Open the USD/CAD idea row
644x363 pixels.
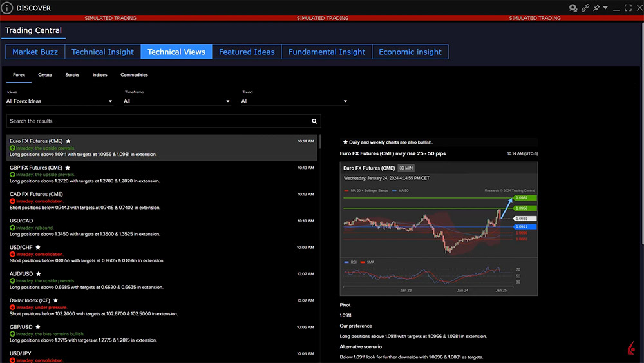click(162, 228)
